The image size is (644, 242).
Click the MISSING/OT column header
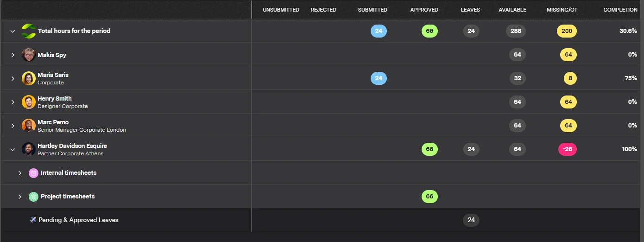(562, 10)
